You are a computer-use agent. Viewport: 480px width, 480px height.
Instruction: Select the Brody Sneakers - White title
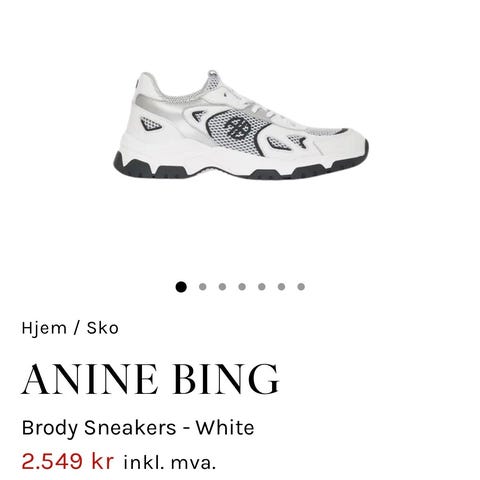click(x=138, y=428)
